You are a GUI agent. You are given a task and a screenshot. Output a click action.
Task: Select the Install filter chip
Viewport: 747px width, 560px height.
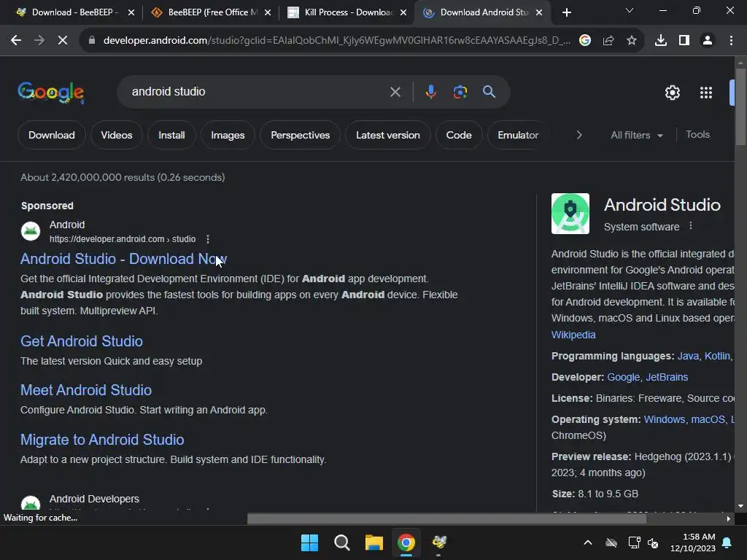[x=171, y=135]
